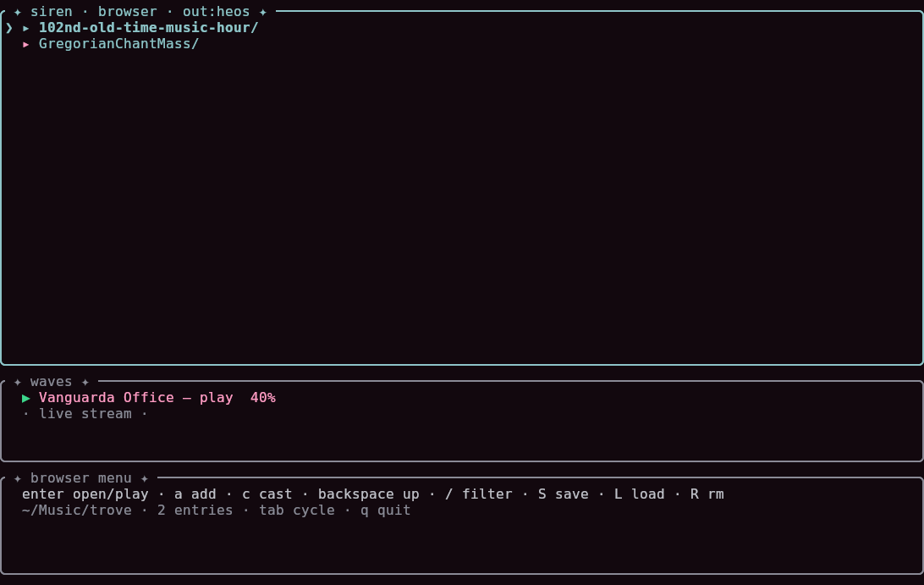
Task: Select the GregorianChantMass/ folder name
Action: pos(119,44)
